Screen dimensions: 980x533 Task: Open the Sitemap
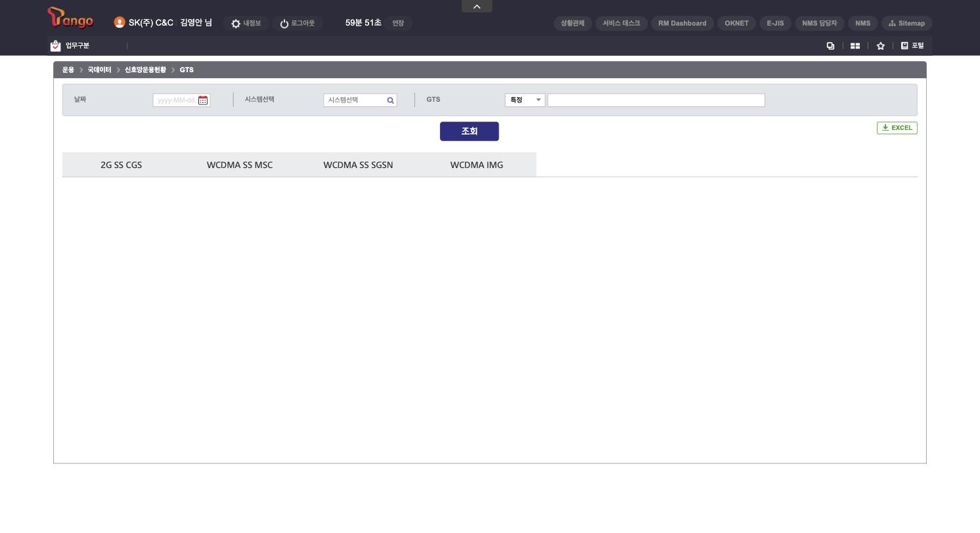pos(906,23)
